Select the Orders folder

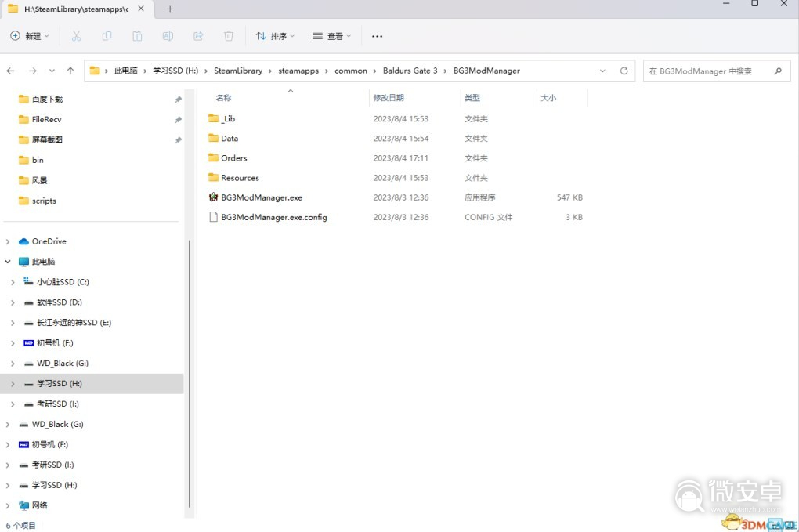coord(233,158)
